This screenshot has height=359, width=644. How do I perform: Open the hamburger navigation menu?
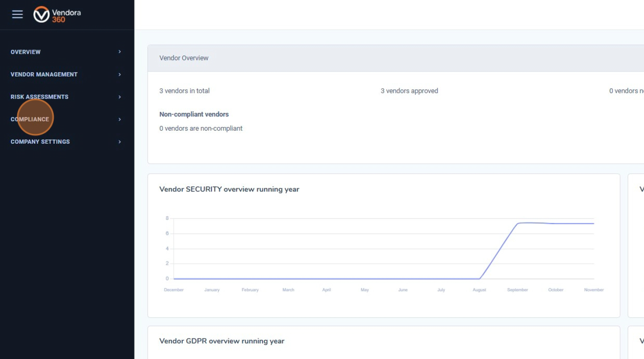[17, 14]
